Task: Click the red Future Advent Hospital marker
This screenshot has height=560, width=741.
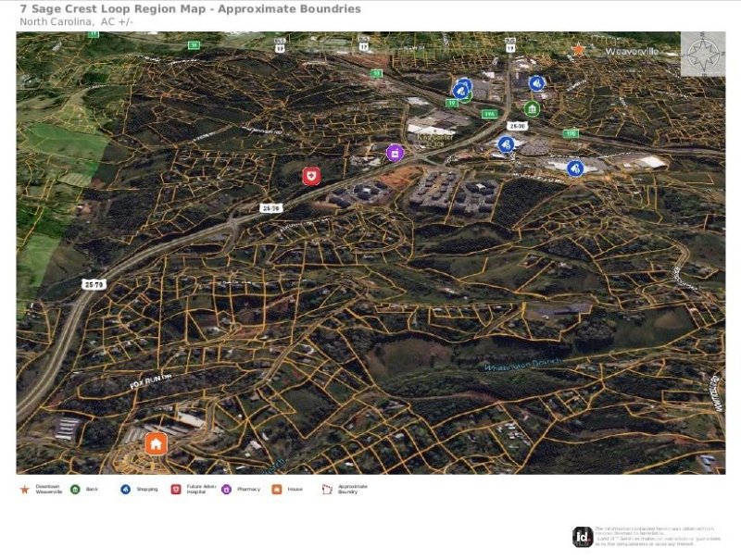Action: pyautogui.click(x=311, y=176)
